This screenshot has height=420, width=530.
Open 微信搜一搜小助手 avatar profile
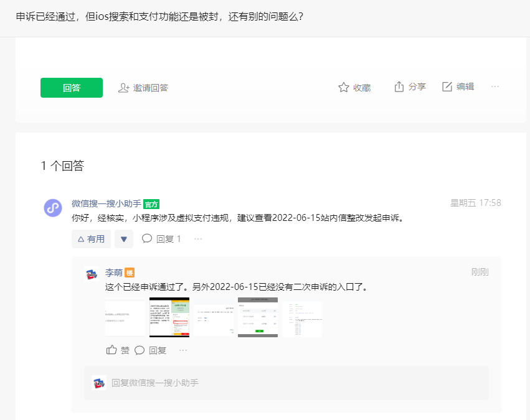pos(53,208)
